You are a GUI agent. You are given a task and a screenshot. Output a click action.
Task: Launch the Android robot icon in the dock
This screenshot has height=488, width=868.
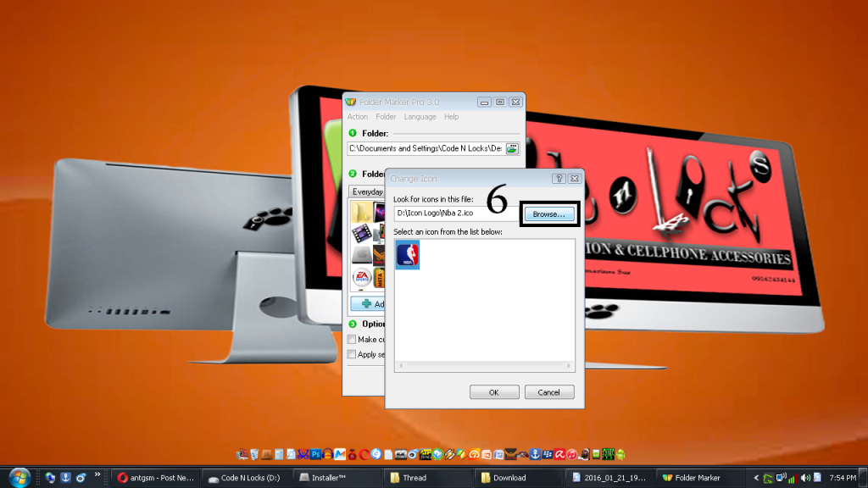[620, 454]
